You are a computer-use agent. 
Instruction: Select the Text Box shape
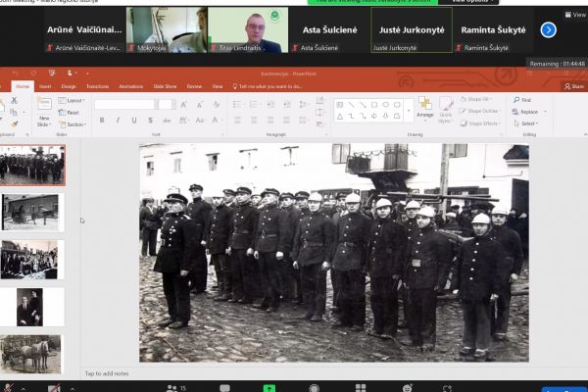[x=340, y=105]
